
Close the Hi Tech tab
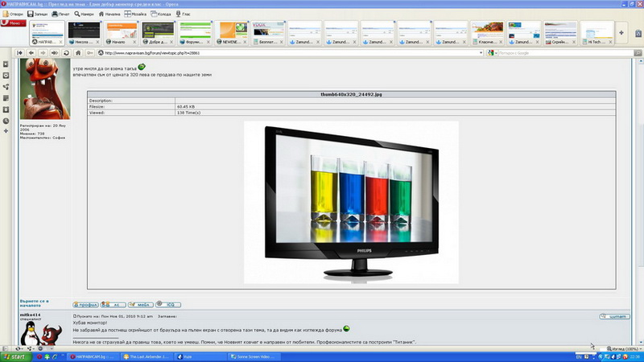coord(610,42)
